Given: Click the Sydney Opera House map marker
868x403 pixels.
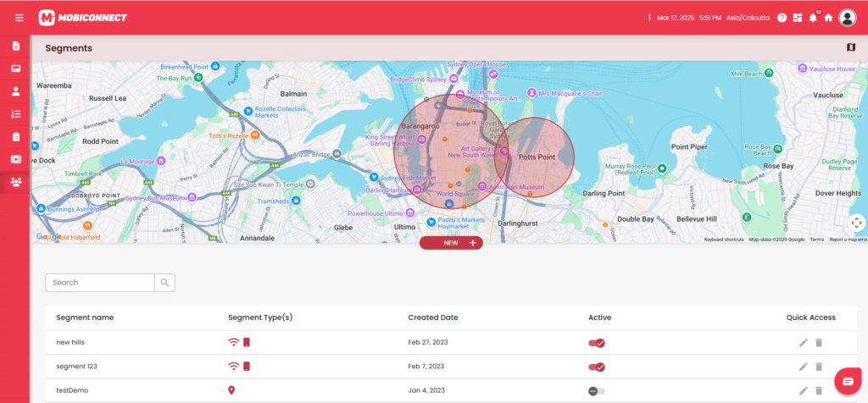Looking at the screenshot, I should (x=493, y=73).
